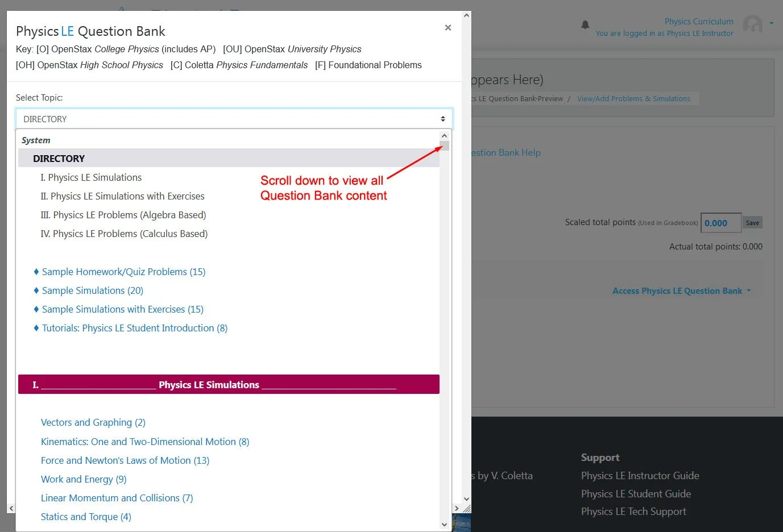Open Statics and Torque (4)

tap(85, 516)
